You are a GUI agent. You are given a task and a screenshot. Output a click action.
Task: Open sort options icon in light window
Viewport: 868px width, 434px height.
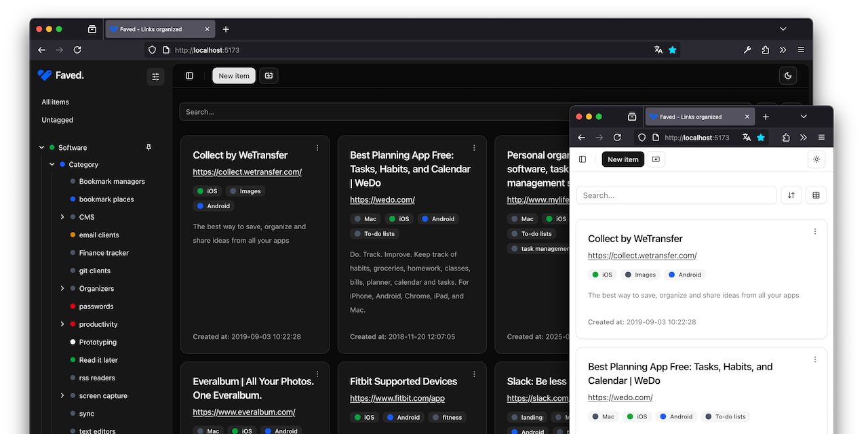(x=791, y=195)
